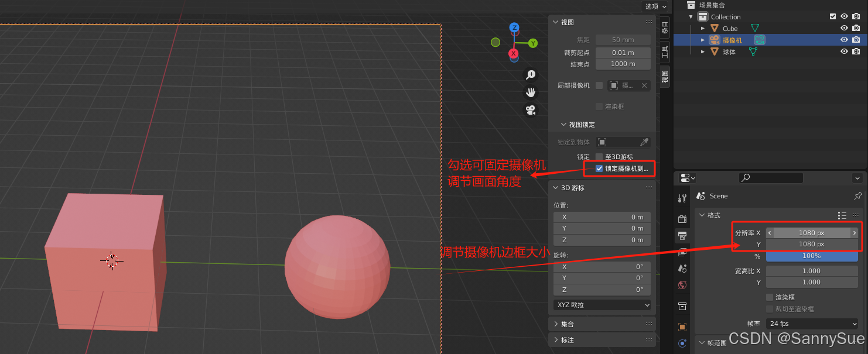Viewport: 868px width, 354px height.
Task: Click the 球体 mesh data triangle icon
Action: (x=753, y=51)
